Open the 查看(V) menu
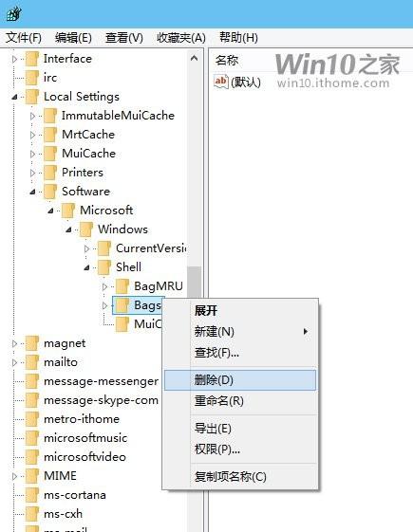This screenshot has width=413, height=532. pos(124,37)
